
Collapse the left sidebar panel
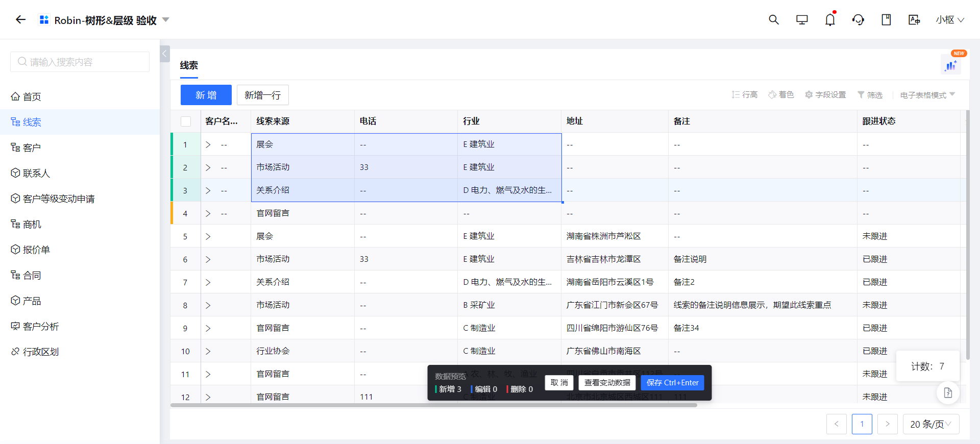pyautogui.click(x=165, y=54)
